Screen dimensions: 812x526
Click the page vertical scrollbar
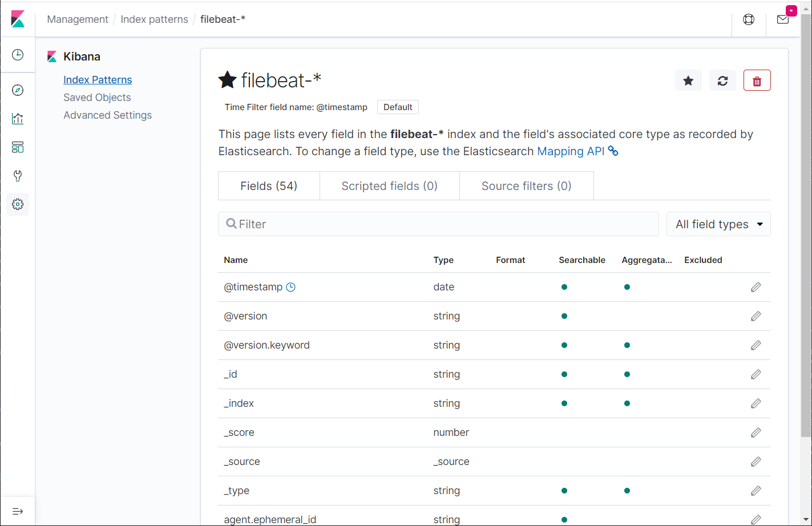coord(806,225)
